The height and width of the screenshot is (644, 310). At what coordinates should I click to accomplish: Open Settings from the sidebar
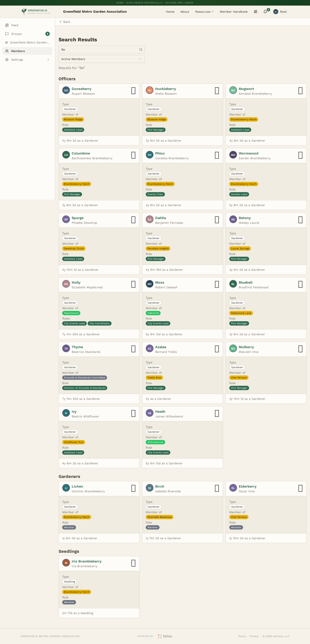coord(17,59)
